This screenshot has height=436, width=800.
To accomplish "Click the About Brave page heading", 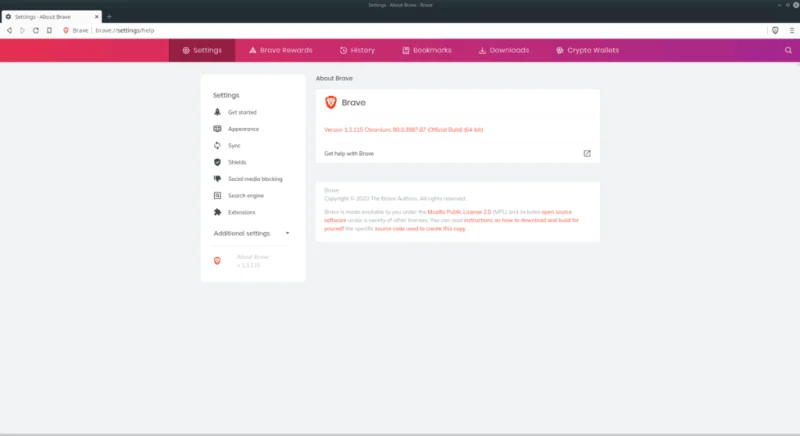I will [334, 78].
